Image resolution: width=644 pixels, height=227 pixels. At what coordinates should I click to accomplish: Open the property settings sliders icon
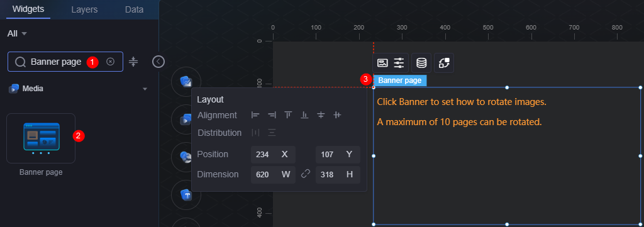(x=399, y=63)
